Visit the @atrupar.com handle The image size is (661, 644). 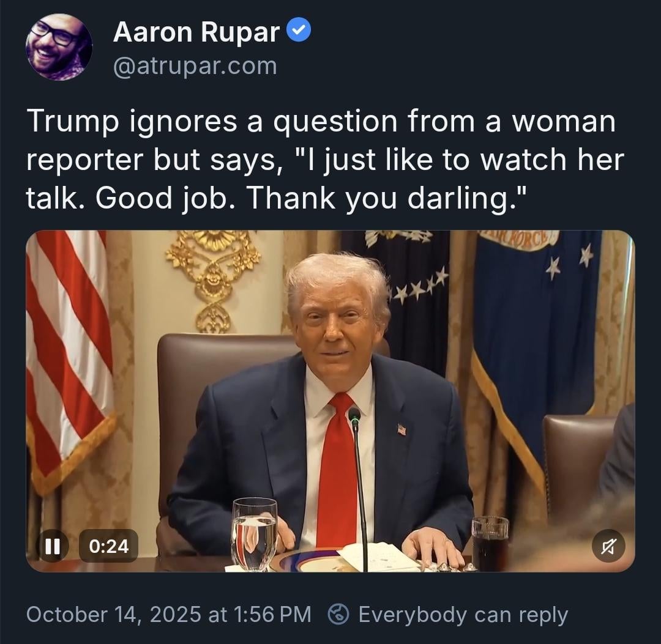click(x=195, y=66)
